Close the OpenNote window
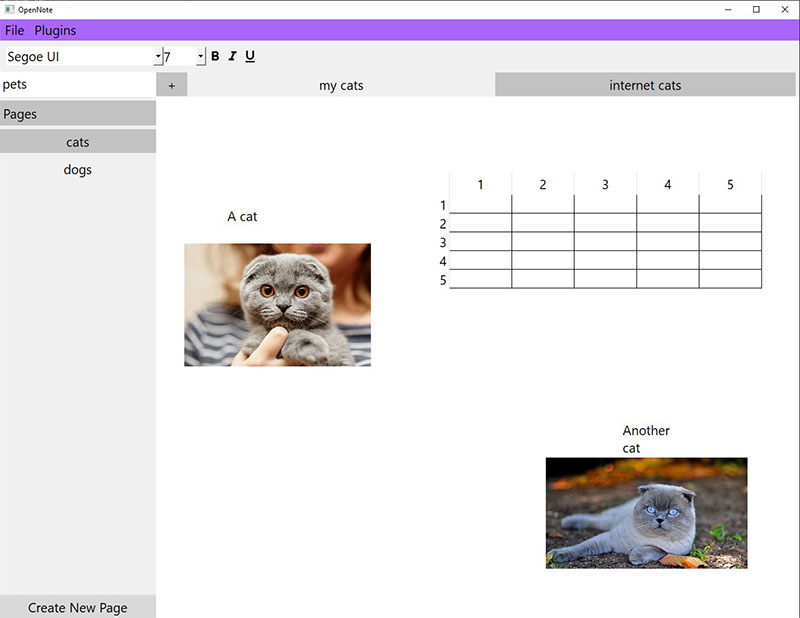 (x=785, y=9)
